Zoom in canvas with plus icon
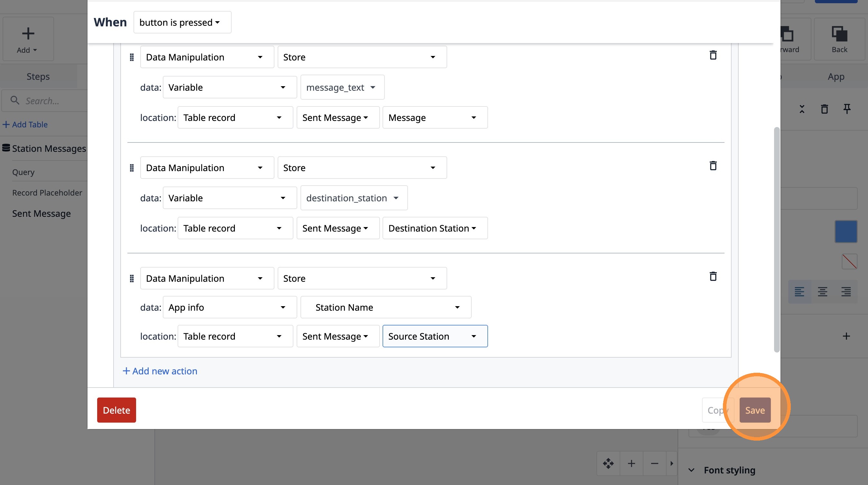868x485 pixels. coord(632,463)
